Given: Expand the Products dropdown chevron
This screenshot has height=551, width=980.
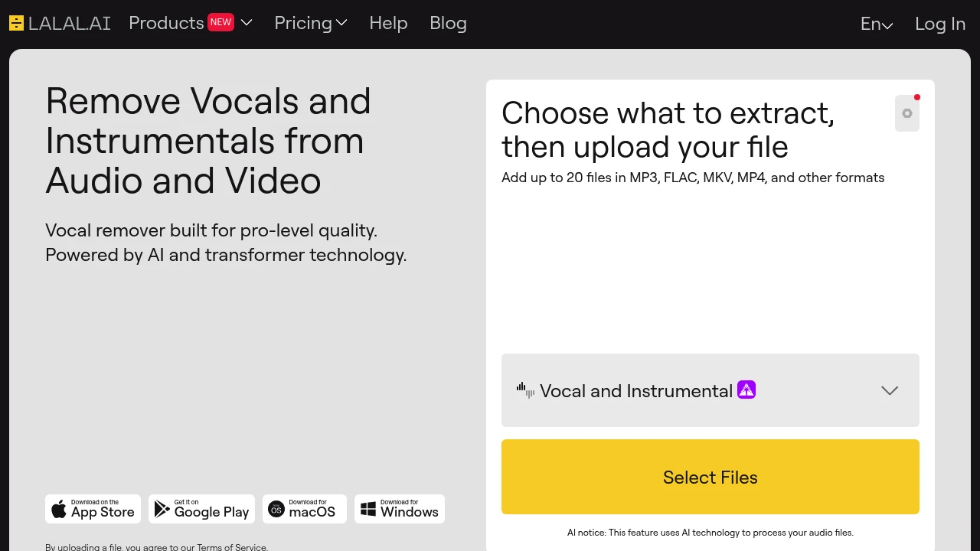Looking at the screenshot, I should click(x=247, y=23).
